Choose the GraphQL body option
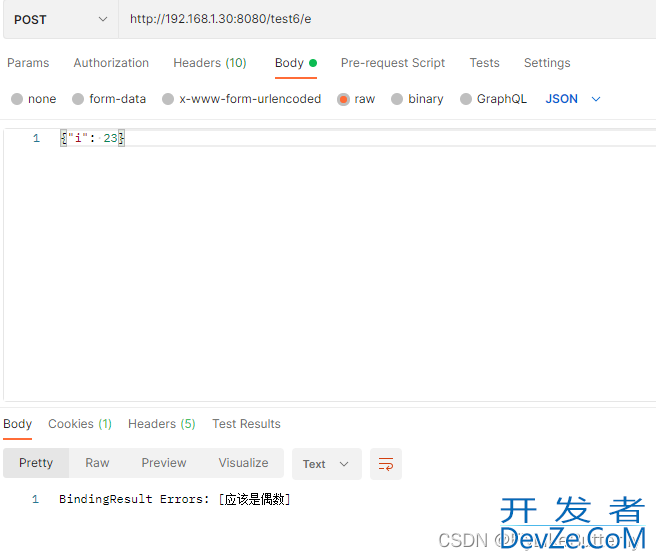The height and width of the screenshot is (560, 656). click(x=493, y=99)
